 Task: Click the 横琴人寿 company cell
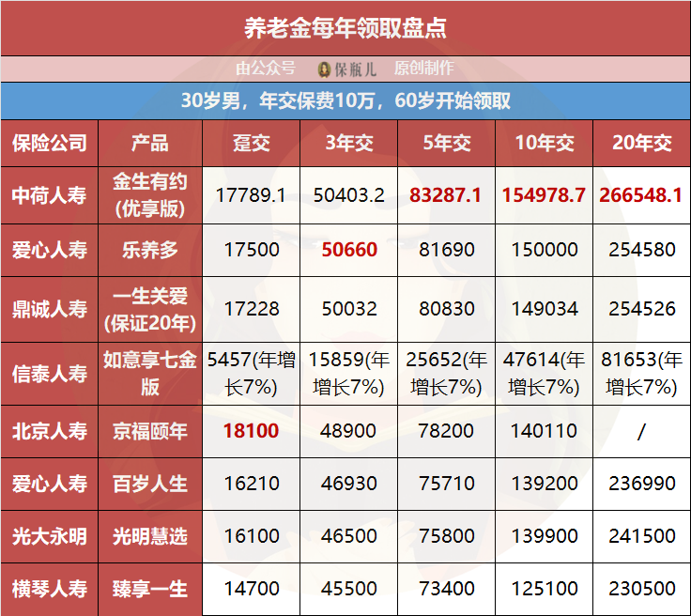coord(50,589)
